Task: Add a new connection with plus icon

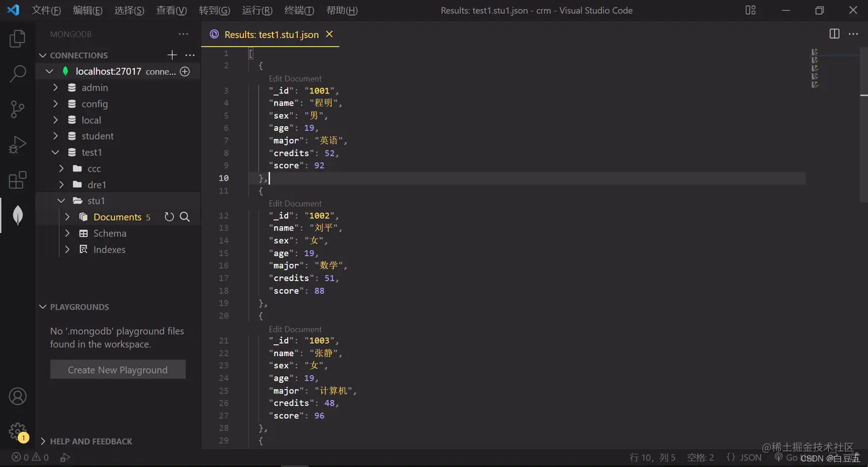Action: tap(172, 55)
